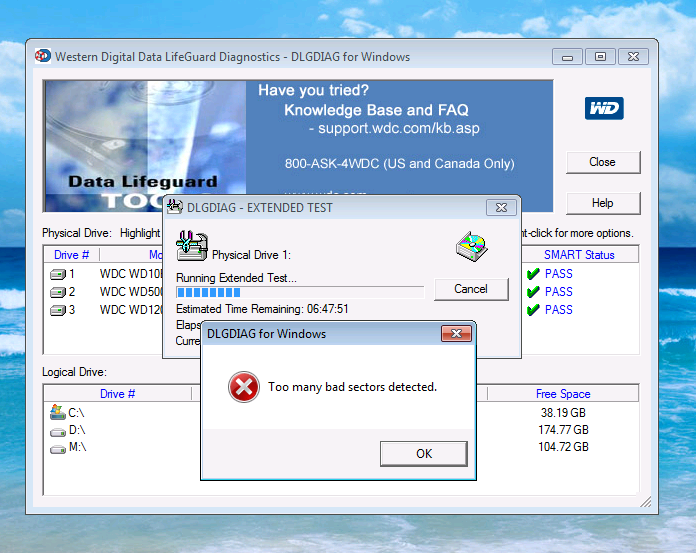Close the DLGDIAG for Windows error dialog
The width and height of the screenshot is (696, 553).
point(455,333)
